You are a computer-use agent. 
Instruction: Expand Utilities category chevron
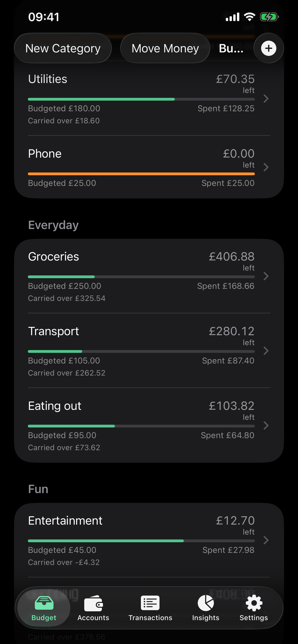click(266, 99)
